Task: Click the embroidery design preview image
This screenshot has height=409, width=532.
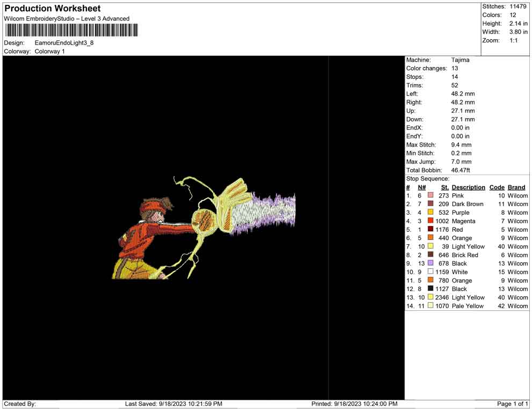Action: point(204,228)
